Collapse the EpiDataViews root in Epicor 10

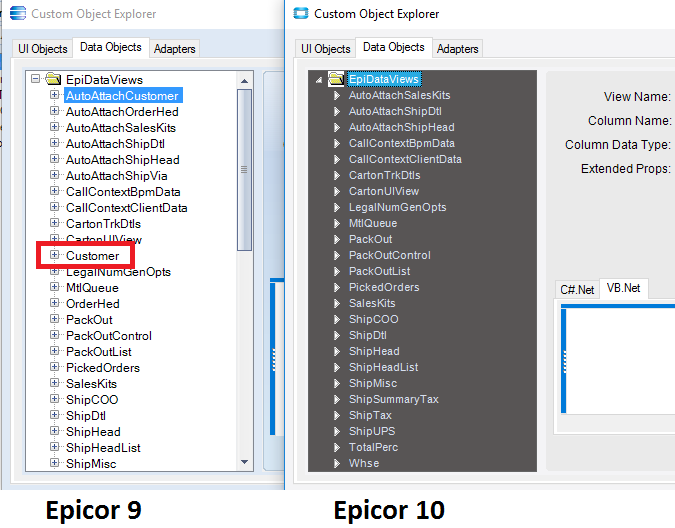[x=319, y=80]
